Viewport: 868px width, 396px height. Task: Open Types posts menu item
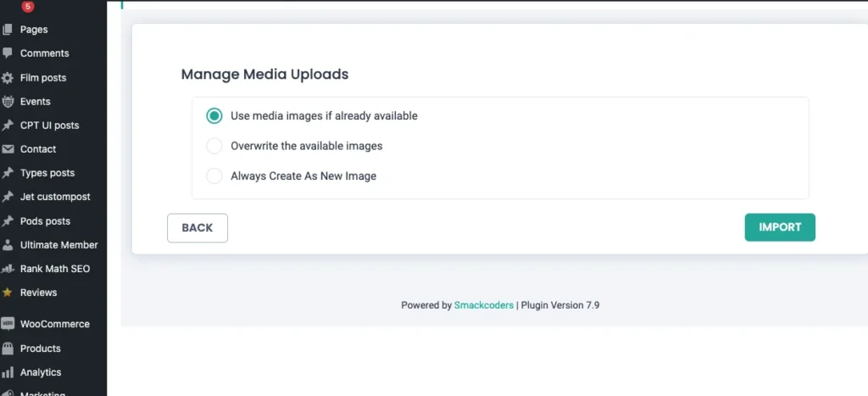(47, 173)
